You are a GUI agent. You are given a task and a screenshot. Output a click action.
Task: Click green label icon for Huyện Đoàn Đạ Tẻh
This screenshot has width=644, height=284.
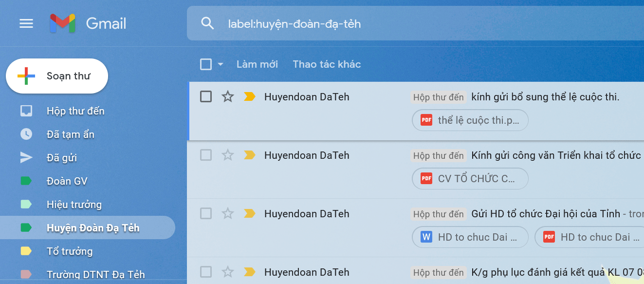(26, 227)
